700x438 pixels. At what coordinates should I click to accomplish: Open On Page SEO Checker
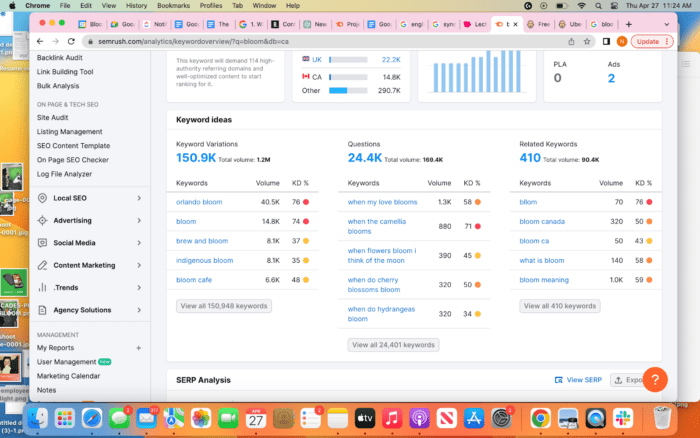(73, 160)
